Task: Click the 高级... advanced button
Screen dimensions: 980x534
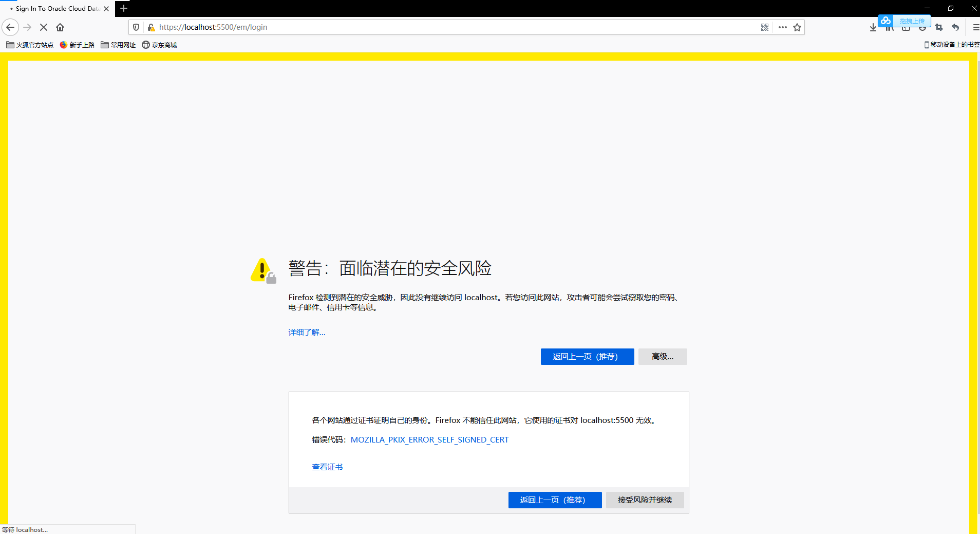Action: 663,356
